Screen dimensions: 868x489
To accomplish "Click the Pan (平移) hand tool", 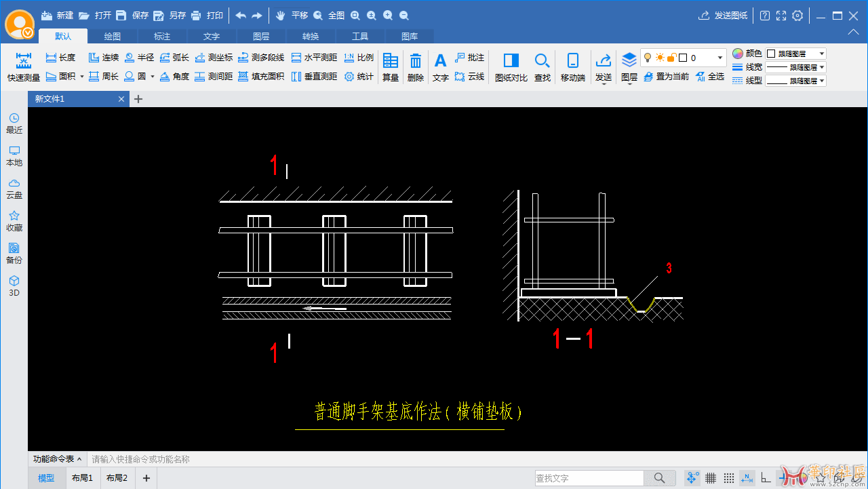I will 292,15.
